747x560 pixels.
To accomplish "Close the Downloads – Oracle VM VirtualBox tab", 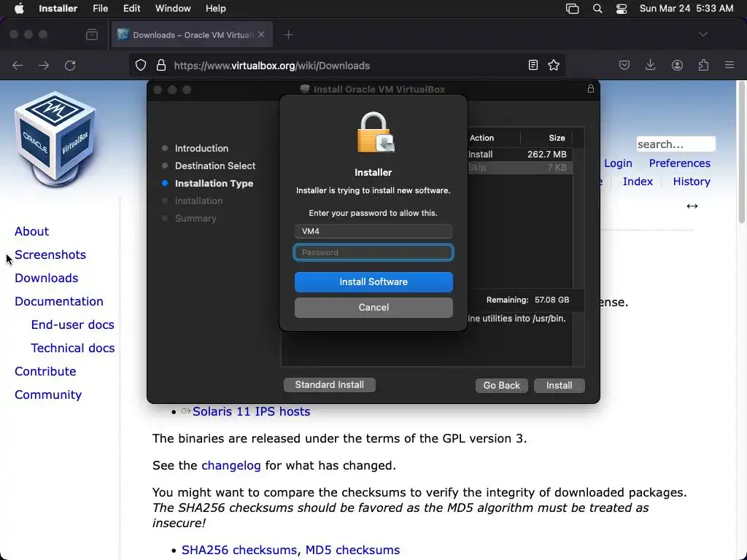I will pos(261,35).
